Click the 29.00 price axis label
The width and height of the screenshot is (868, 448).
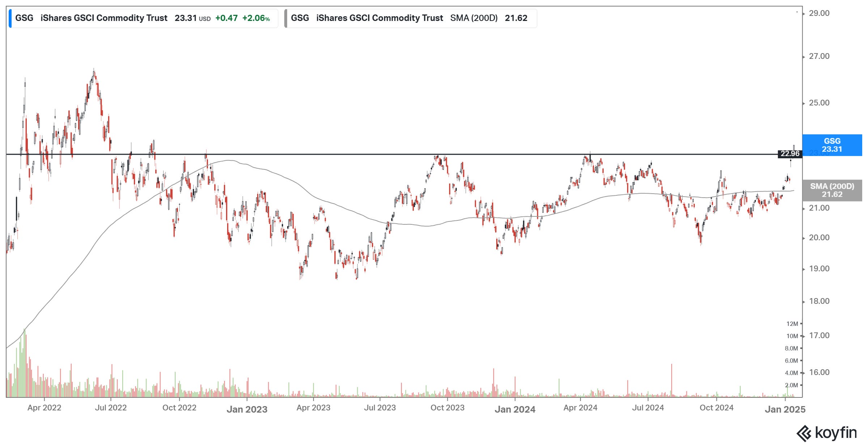coord(819,13)
